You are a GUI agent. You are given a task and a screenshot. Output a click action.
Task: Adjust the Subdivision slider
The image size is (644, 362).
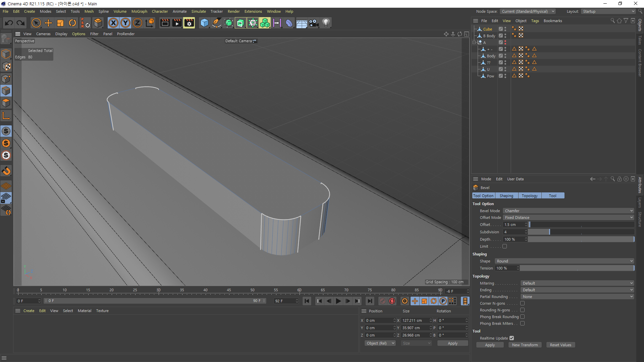[x=549, y=232]
